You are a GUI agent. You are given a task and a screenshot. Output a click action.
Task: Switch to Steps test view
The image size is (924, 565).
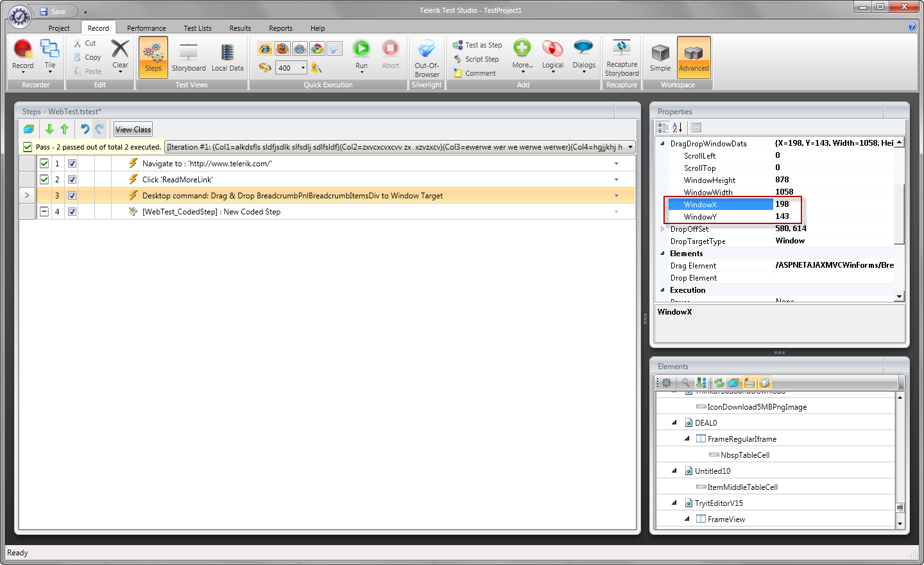(x=153, y=57)
